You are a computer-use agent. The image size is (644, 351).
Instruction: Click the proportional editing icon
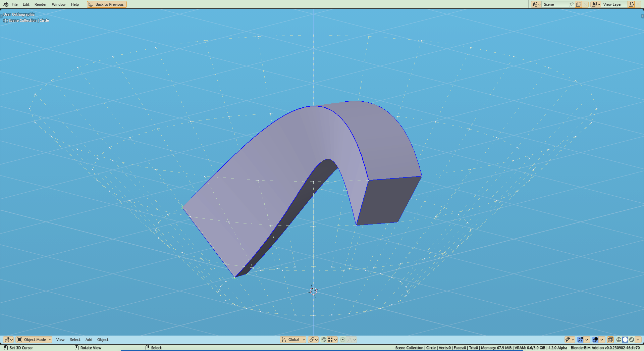click(x=343, y=340)
